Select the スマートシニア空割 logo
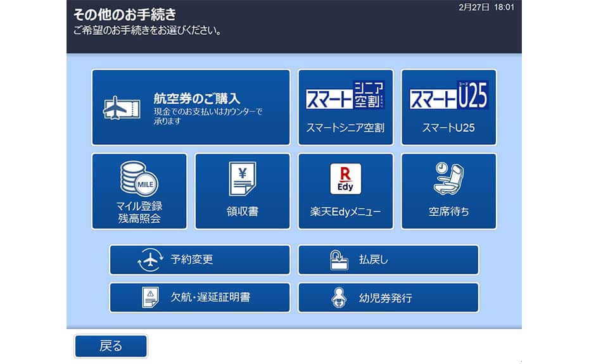The width and height of the screenshot is (589, 364). (x=346, y=96)
